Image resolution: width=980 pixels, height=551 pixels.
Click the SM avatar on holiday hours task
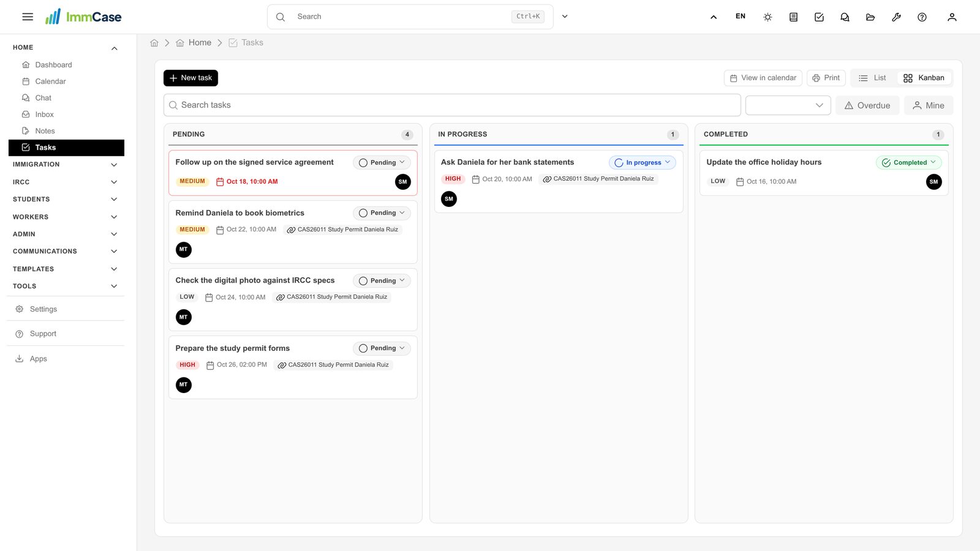pos(933,182)
